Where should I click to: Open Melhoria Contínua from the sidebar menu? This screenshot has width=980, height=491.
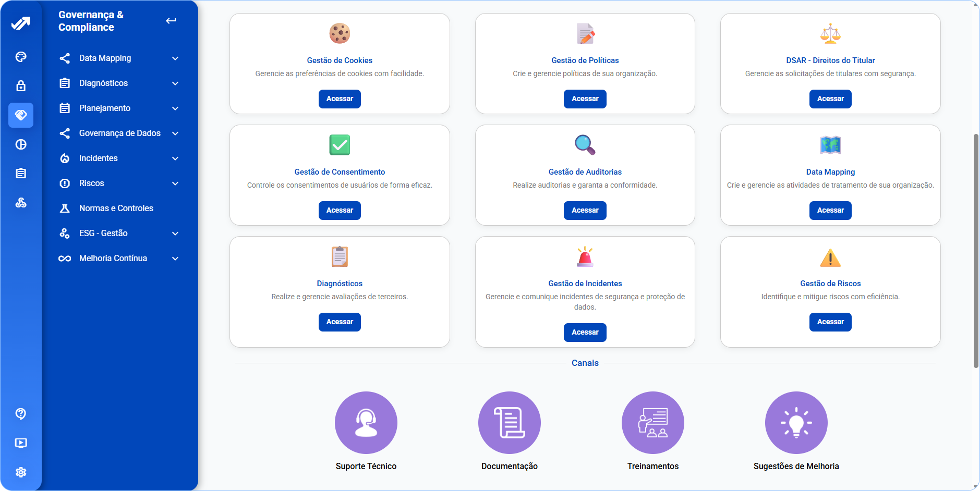coord(119,258)
